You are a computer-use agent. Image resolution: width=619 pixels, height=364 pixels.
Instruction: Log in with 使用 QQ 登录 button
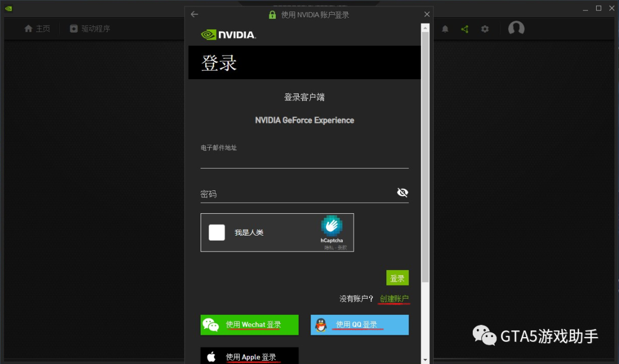coord(359,325)
